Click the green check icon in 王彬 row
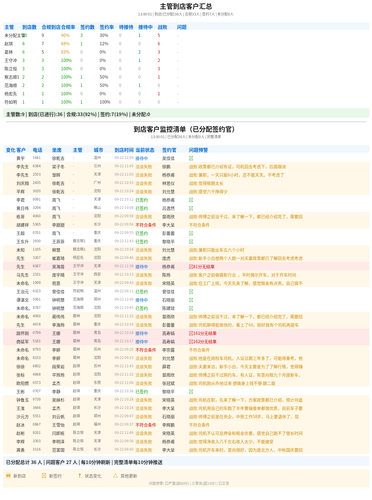This screenshot has height=500, width=372. coord(191,392)
